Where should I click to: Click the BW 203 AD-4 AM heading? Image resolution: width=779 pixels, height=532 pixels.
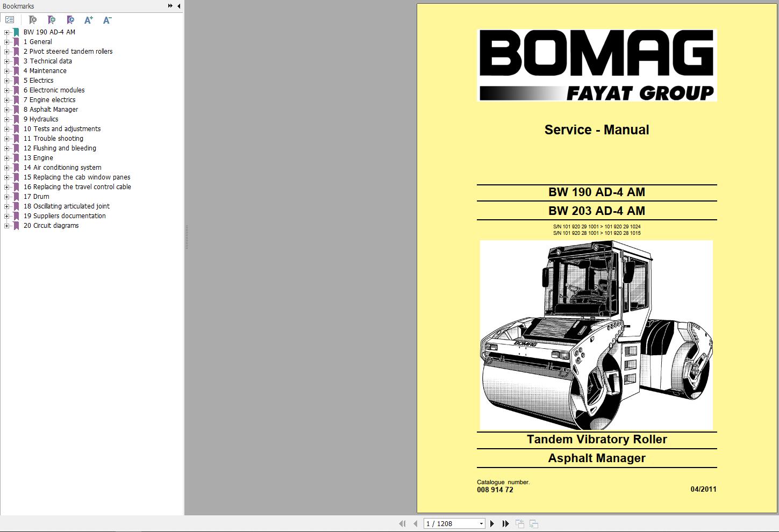click(x=597, y=211)
